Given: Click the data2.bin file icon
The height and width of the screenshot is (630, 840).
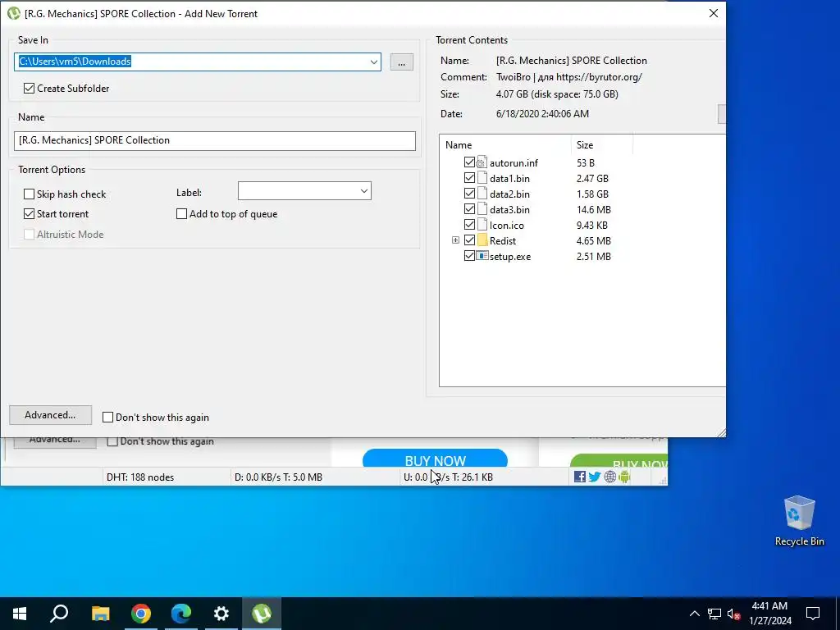Looking at the screenshot, I should click(x=482, y=194).
